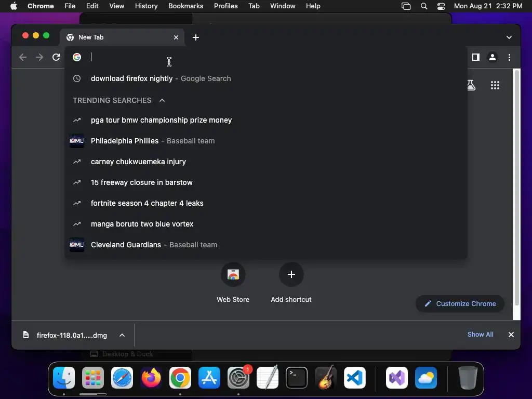Open the tab search dropdown chevron
Viewport: 532px width, 399px height.
(x=509, y=37)
